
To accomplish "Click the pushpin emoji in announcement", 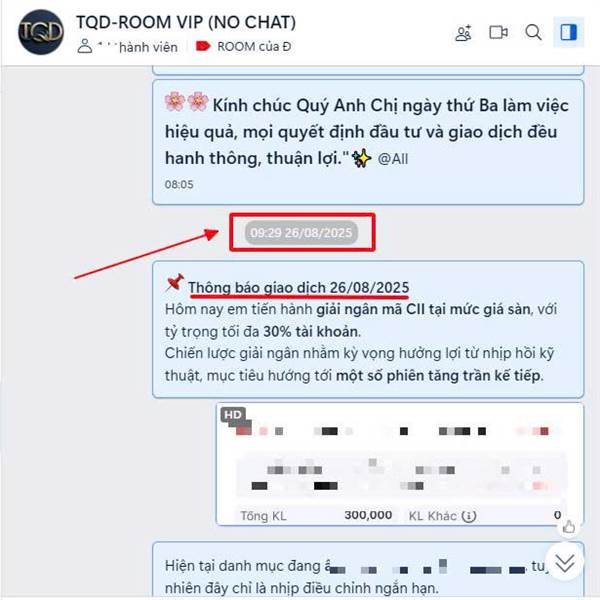I will pyautogui.click(x=175, y=284).
